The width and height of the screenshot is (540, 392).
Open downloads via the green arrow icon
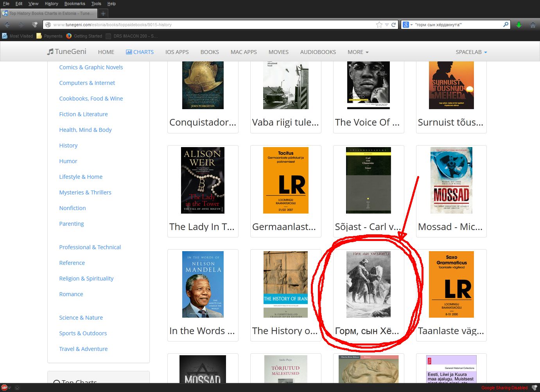coord(519,25)
